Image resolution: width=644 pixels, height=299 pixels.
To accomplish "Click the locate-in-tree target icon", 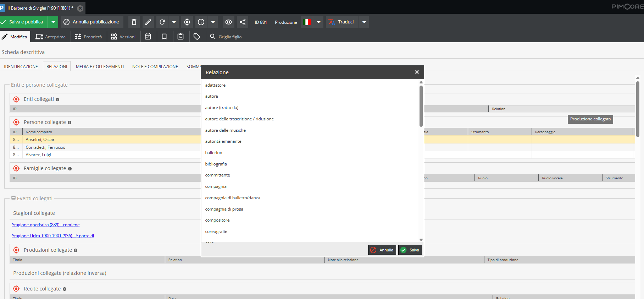I will click(187, 22).
